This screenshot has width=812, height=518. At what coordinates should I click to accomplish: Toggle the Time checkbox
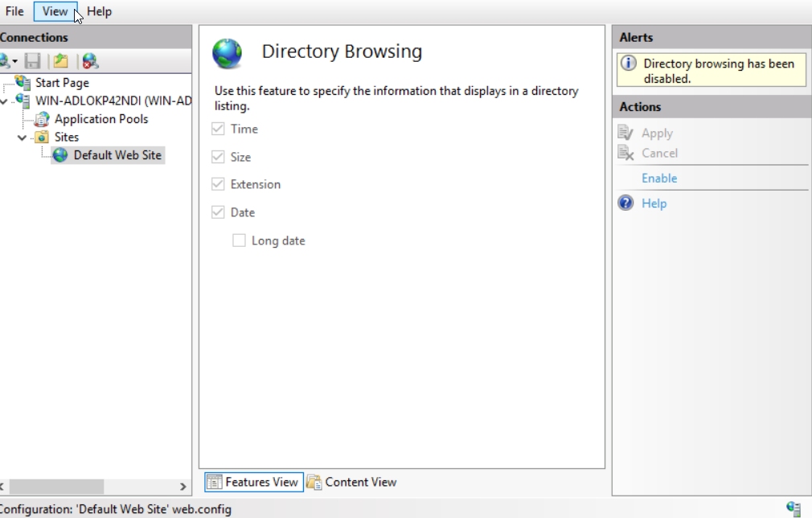coord(218,129)
